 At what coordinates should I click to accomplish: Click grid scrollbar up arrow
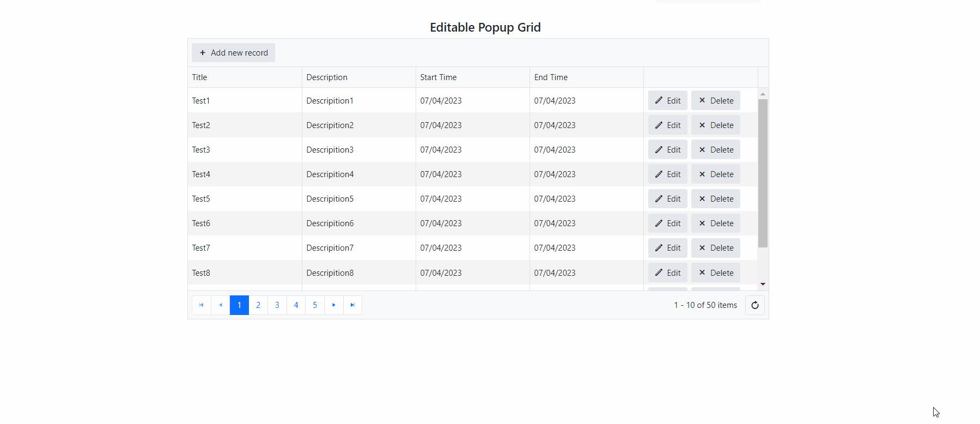coord(763,94)
